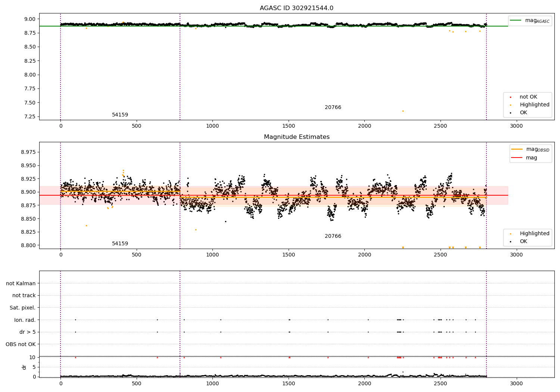The height and width of the screenshot is (392, 560).
Task: Click the '8.50' tick on the top y-axis
Action: [x=30, y=47]
